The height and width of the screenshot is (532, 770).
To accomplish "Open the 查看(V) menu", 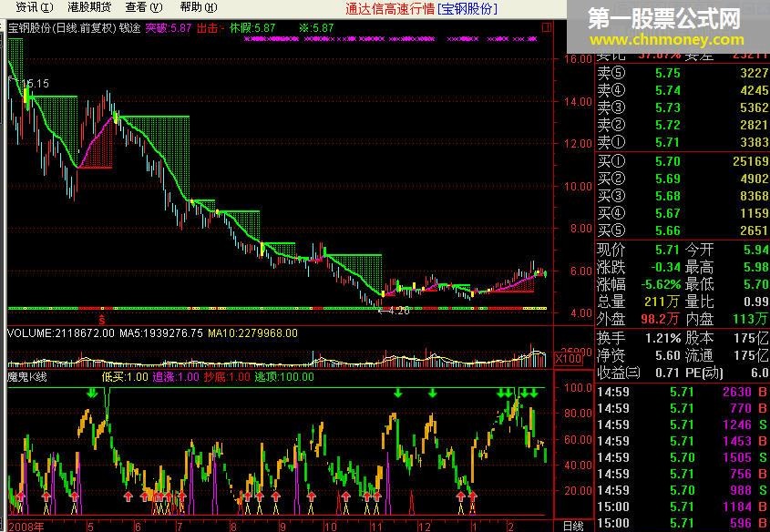I will tap(143, 7).
